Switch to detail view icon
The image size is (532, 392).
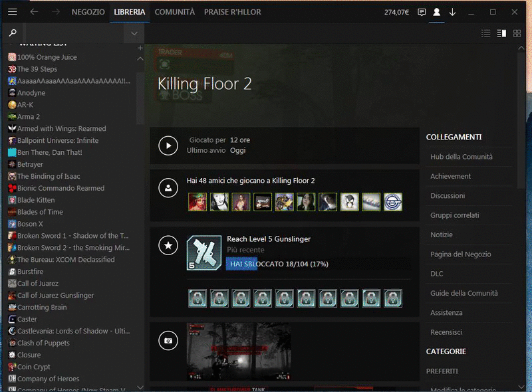[x=501, y=33]
